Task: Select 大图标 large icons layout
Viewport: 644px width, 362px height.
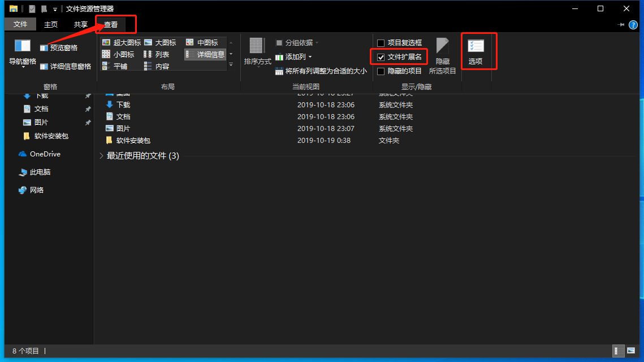Action: (160, 43)
